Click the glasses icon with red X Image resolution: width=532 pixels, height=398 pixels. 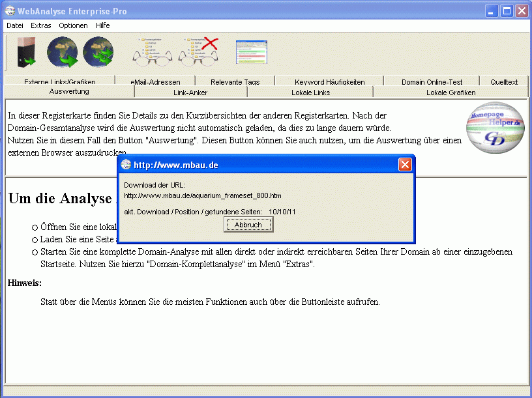[x=198, y=53]
